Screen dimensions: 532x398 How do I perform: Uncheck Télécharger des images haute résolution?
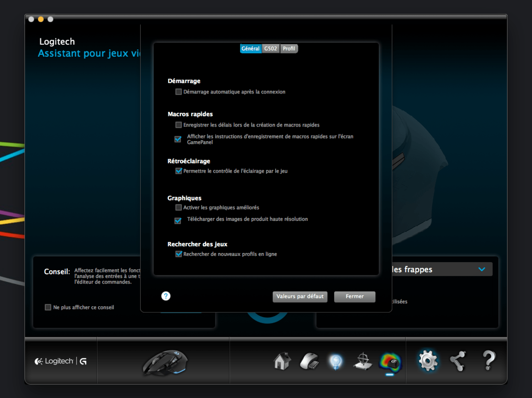click(x=178, y=221)
